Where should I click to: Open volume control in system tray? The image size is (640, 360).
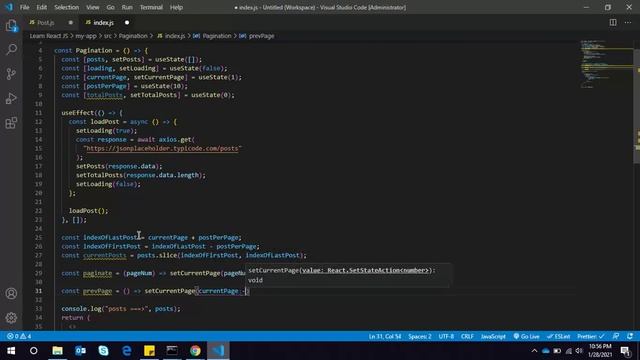coord(579,351)
